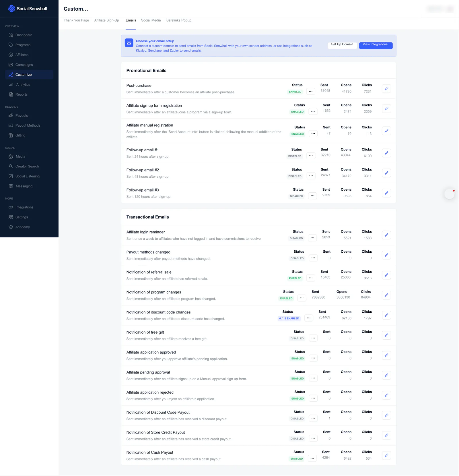This screenshot has height=476, width=459.
Task: Open Creator Search
Action: 29,166
